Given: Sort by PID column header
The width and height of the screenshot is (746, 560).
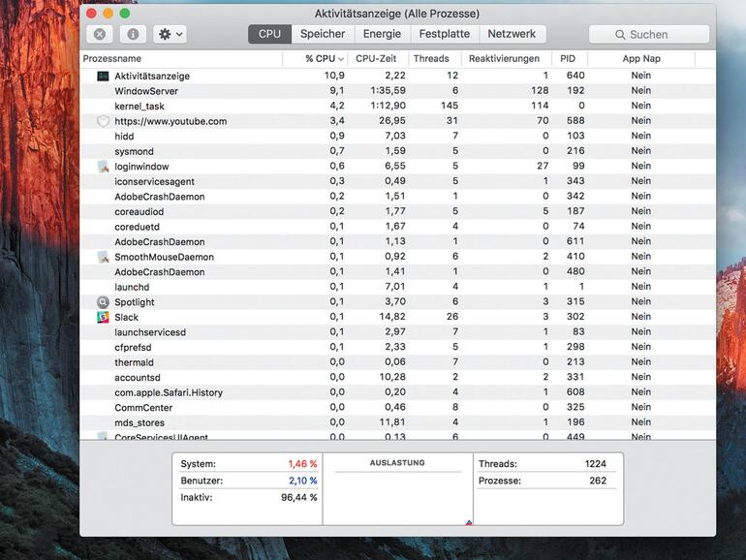Looking at the screenshot, I should click(x=570, y=59).
